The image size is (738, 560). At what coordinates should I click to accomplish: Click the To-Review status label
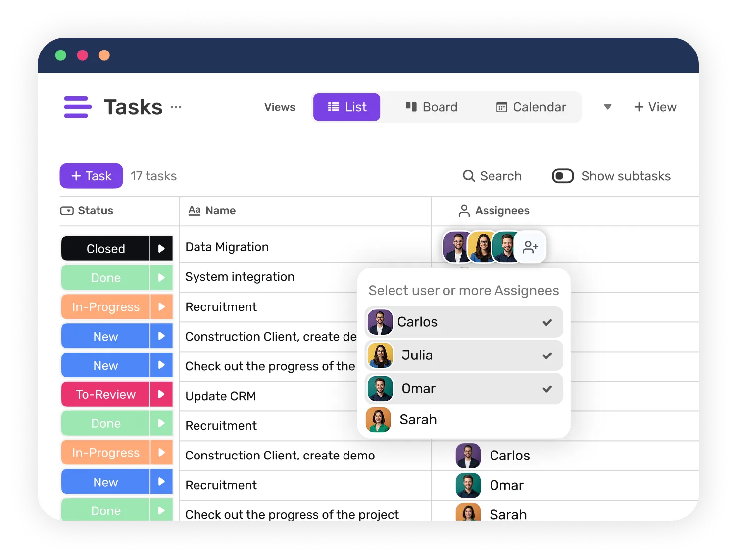coord(105,394)
